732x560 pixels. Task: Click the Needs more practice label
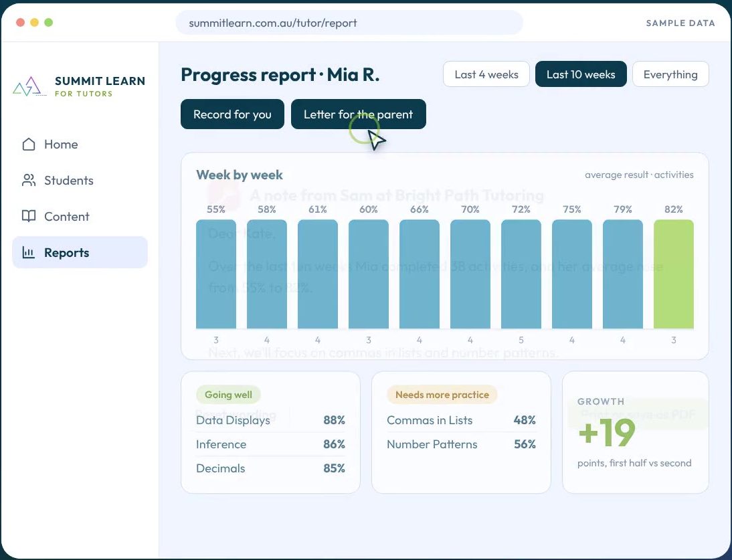click(x=442, y=395)
